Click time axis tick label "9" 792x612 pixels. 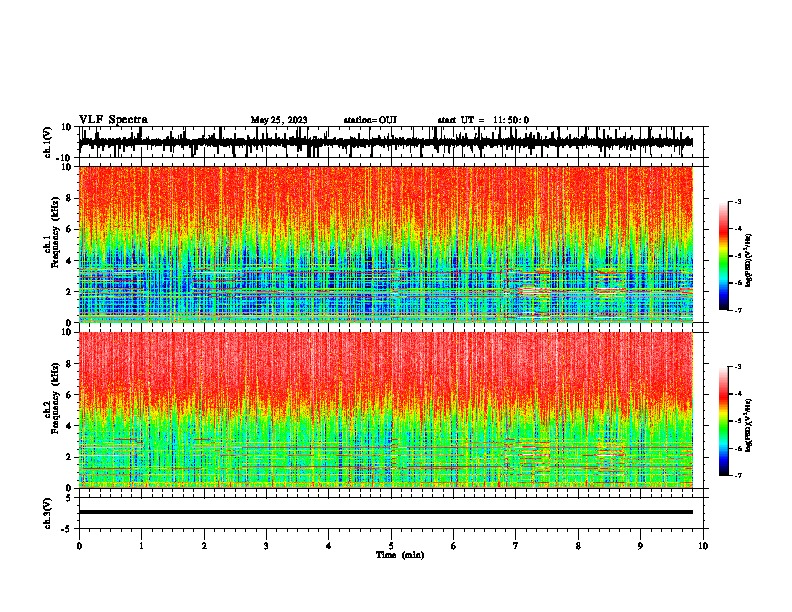click(x=640, y=546)
